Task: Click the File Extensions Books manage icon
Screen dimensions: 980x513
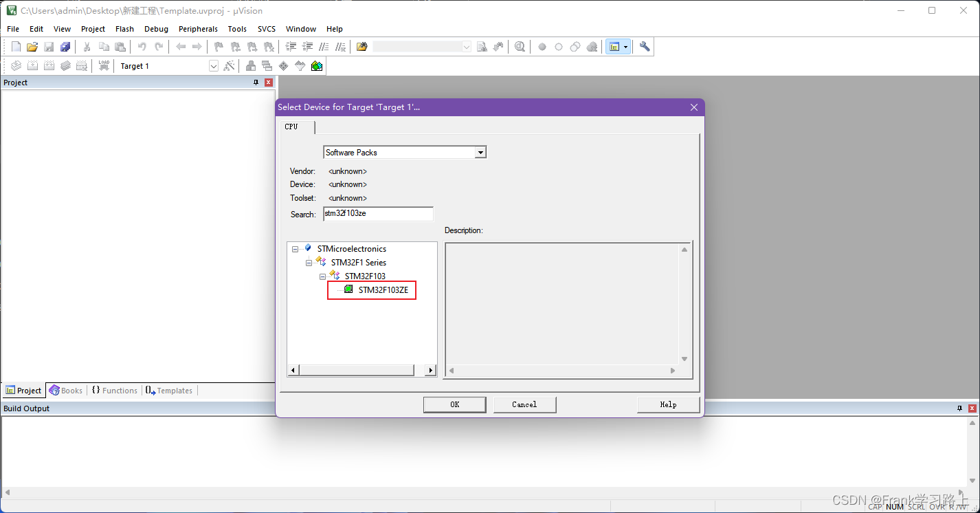Action: 251,66
